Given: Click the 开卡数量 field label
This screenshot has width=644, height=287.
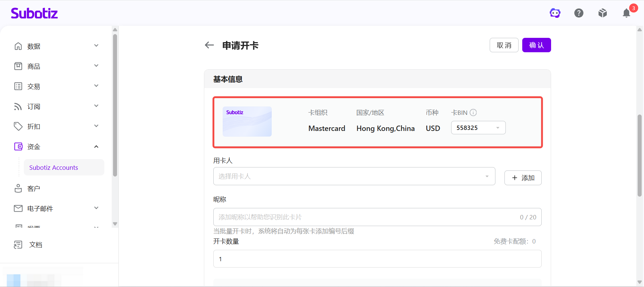Looking at the screenshot, I should [x=226, y=241].
